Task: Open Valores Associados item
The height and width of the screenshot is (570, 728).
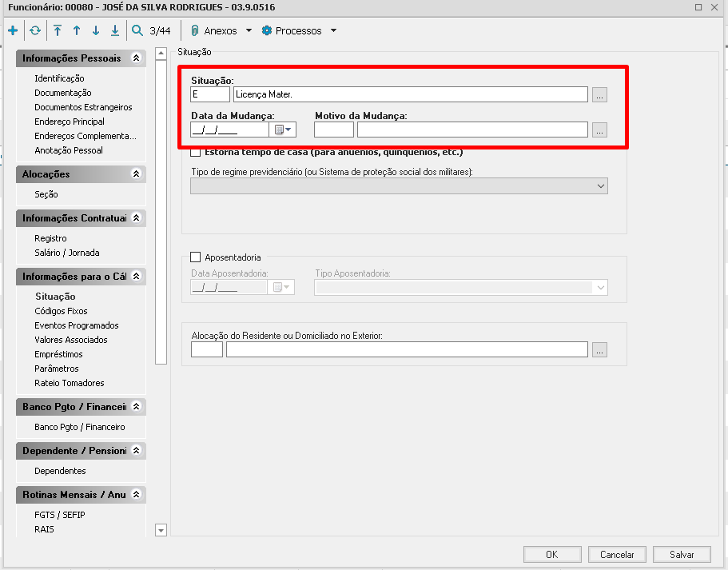Action: click(x=71, y=340)
